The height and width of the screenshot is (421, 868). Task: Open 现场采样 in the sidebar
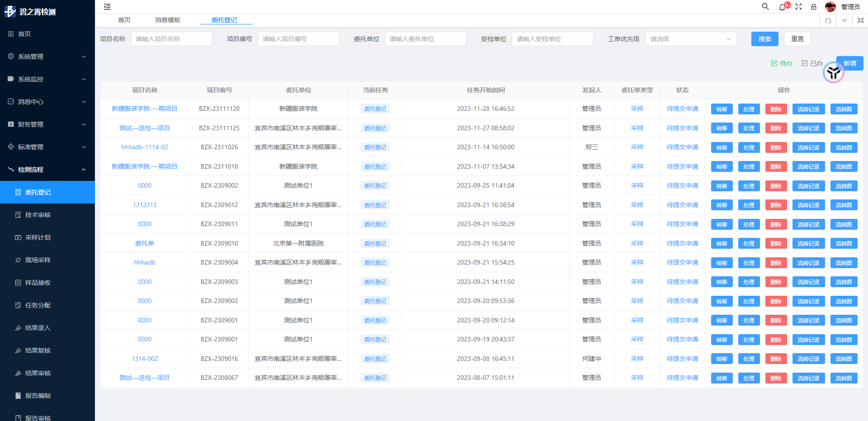click(x=47, y=260)
